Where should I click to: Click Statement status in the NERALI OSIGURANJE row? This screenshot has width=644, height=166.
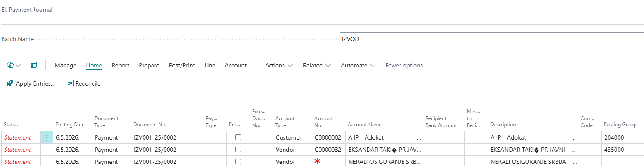tap(18, 162)
